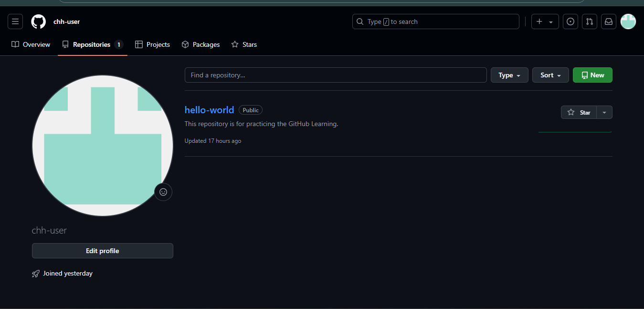644x309 pixels.
Task: Click the Edit profile button
Action: [x=103, y=251]
